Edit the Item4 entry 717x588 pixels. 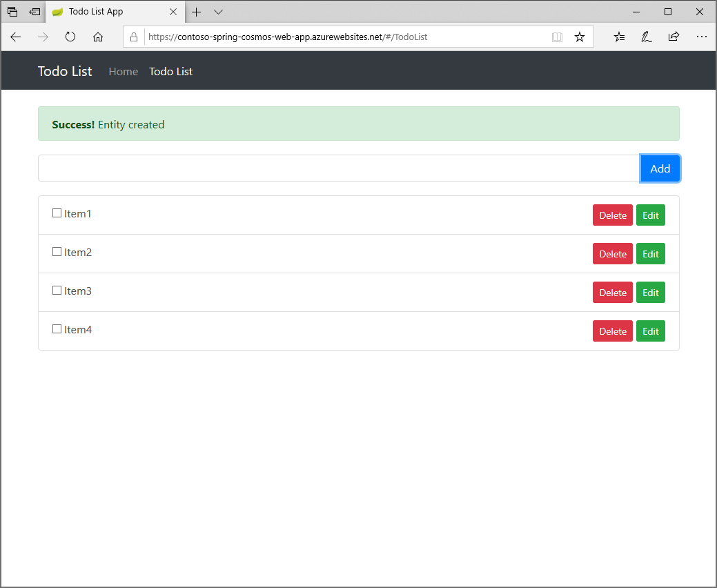(x=650, y=331)
